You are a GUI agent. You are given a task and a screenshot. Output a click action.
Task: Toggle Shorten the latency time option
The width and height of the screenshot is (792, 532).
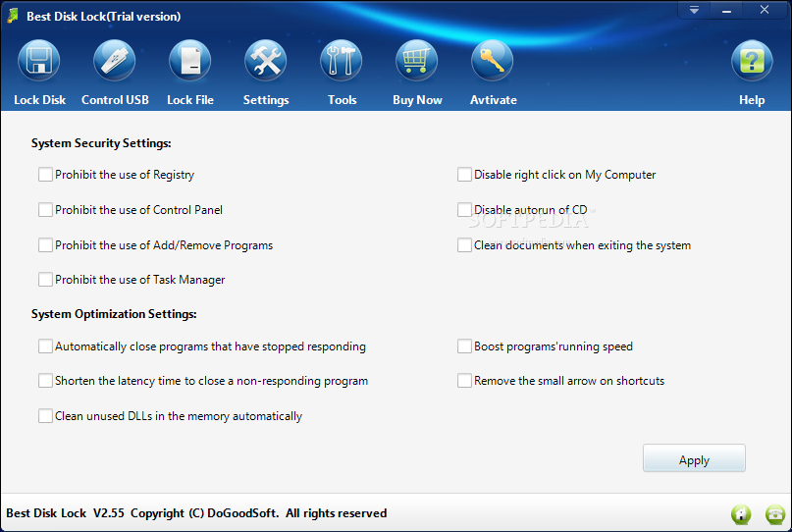[x=45, y=381]
